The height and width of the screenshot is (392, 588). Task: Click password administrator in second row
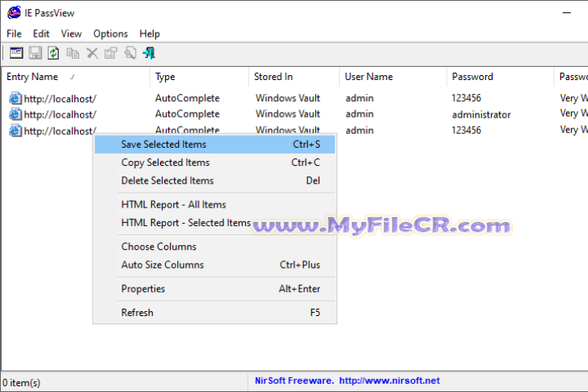pyautogui.click(x=481, y=114)
